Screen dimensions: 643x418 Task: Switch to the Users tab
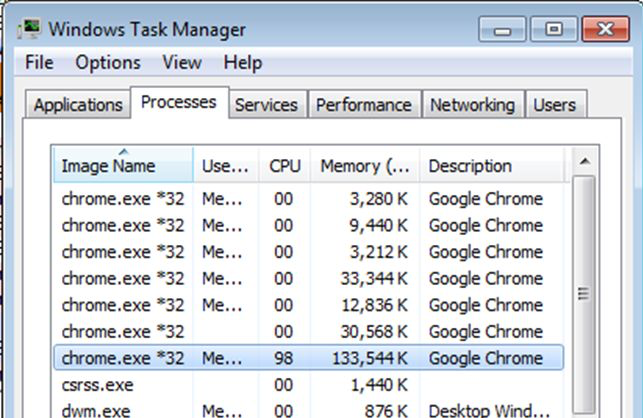[x=554, y=105]
